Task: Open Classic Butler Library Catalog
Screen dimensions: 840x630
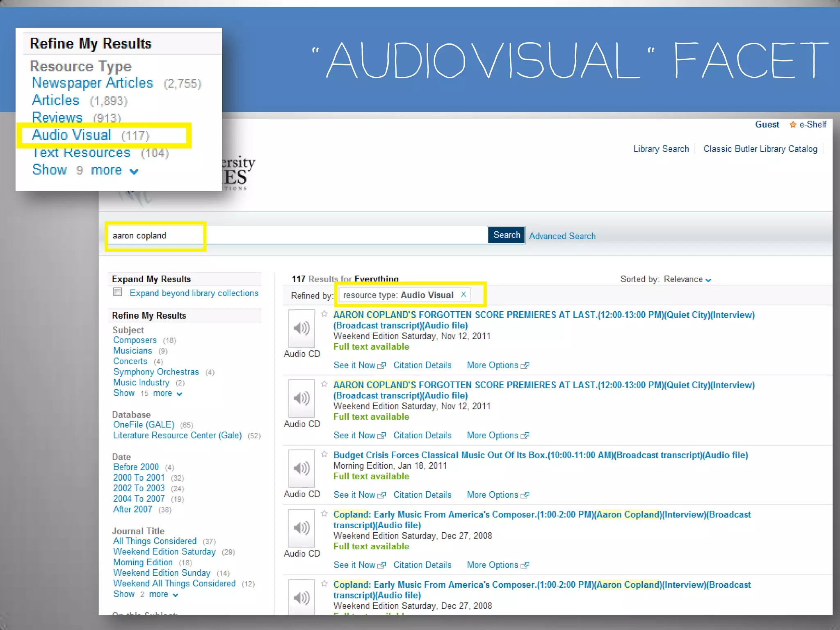Action: [x=760, y=149]
